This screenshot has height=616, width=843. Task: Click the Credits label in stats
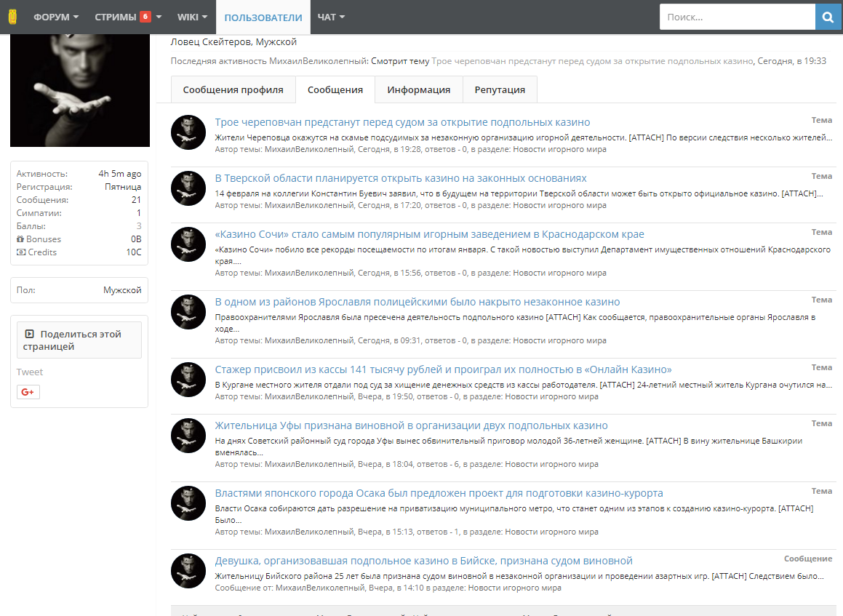click(x=42, y=252)
